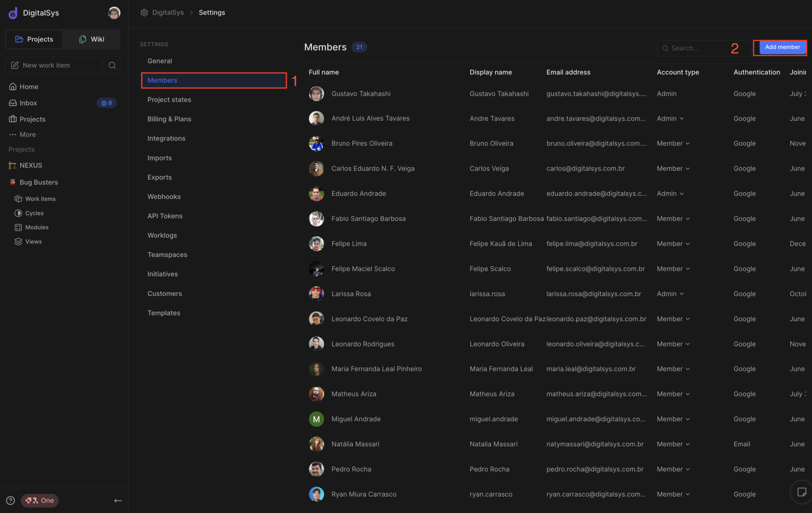The width and height of the screenshot is (812, 513).
Task: Click the Add member button
Action: [782, 47]
